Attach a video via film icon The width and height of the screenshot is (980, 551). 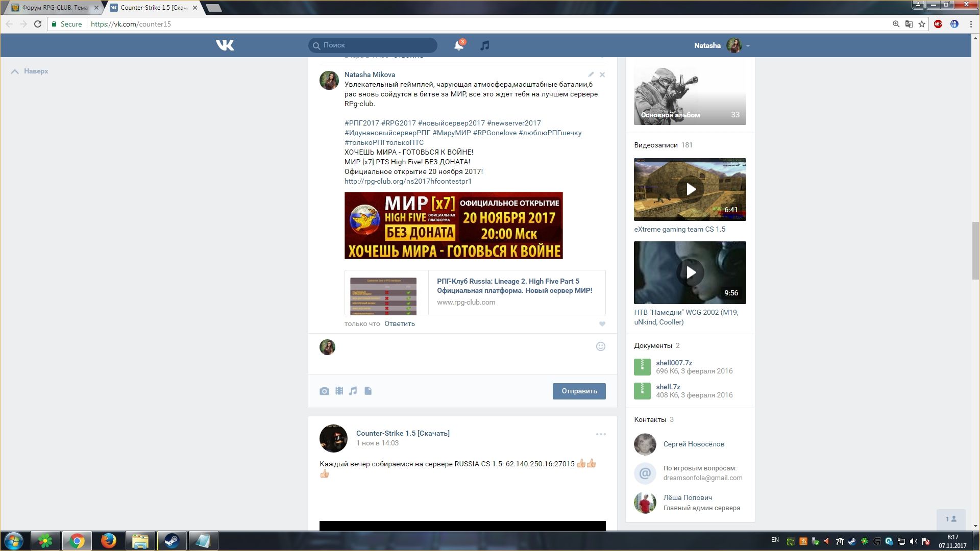[x=339, y=391]
